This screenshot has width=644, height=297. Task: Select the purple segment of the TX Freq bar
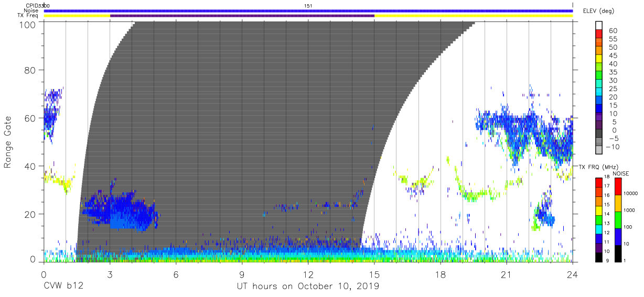click(x=242, y=16)
